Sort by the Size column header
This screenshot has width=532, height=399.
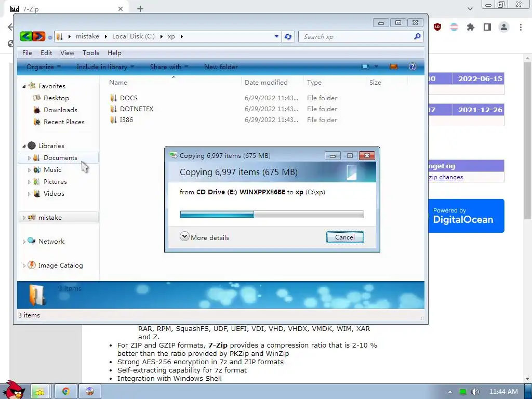pos(375,83)
